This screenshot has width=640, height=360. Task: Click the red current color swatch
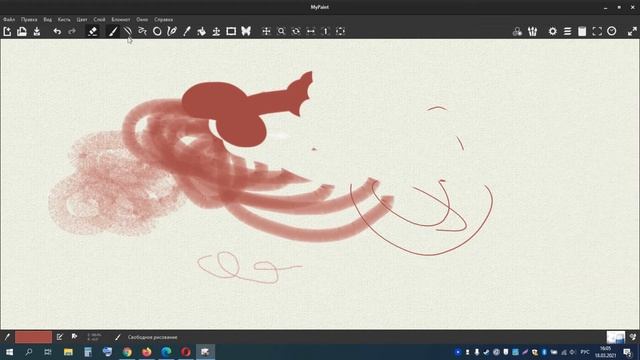tap(33, 337)
